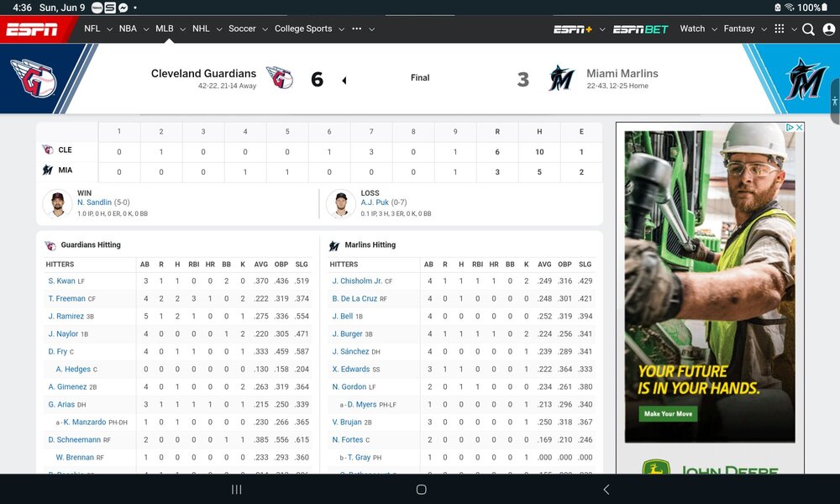
Task: Open the ESPN home logo
Action: point(32,29)
